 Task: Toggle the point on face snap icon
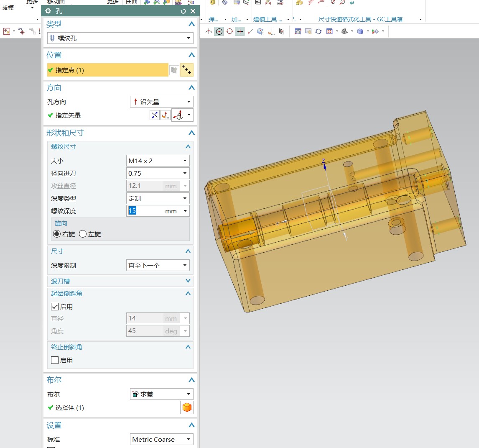tap(260, 31)
